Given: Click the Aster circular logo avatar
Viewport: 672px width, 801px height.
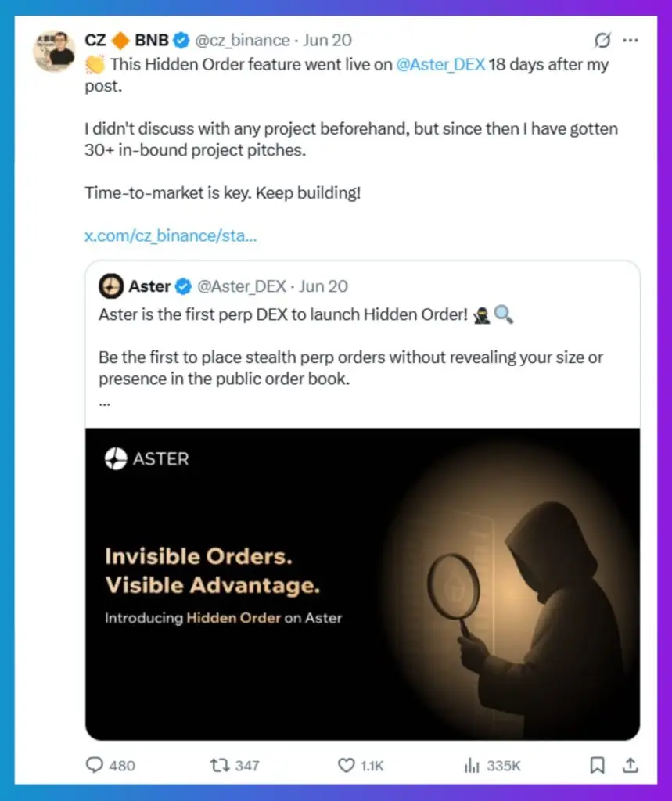Looking at the screenshot, I should coord(110,286).
